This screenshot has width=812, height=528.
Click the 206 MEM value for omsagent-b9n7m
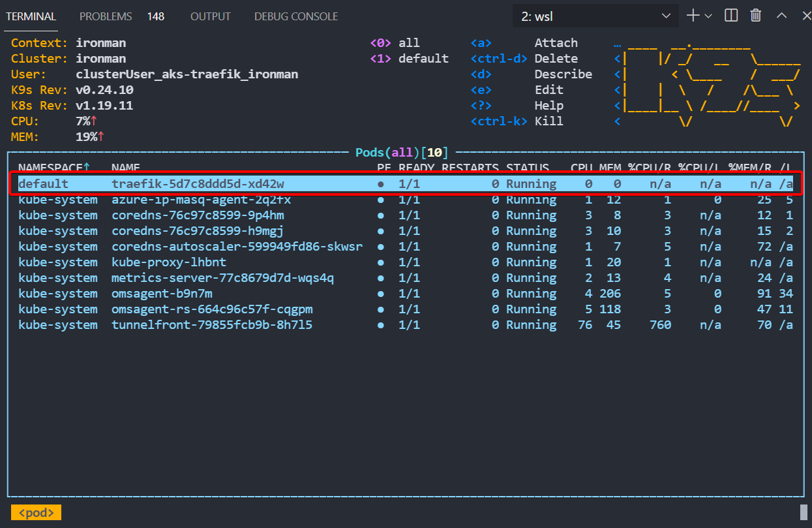point(610,294)
